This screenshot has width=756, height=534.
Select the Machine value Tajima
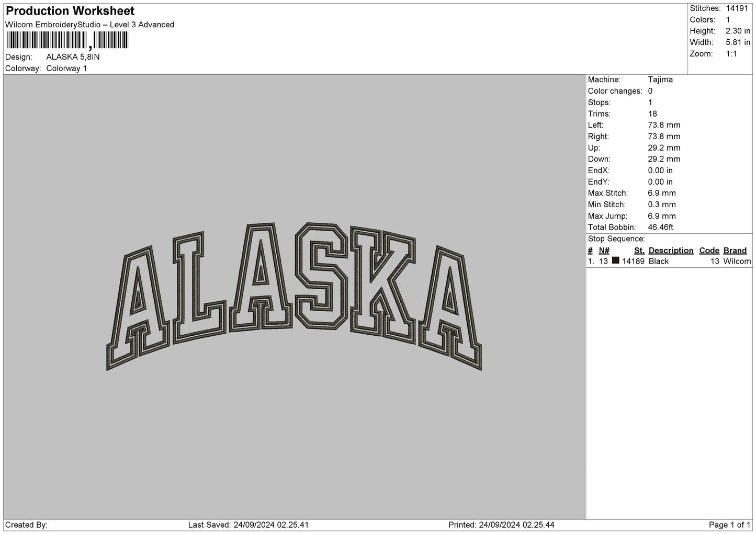click(660, 79)
